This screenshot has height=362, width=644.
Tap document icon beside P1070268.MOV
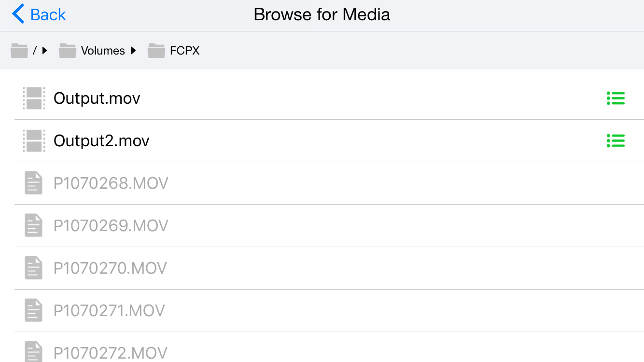tap(33, 183)
